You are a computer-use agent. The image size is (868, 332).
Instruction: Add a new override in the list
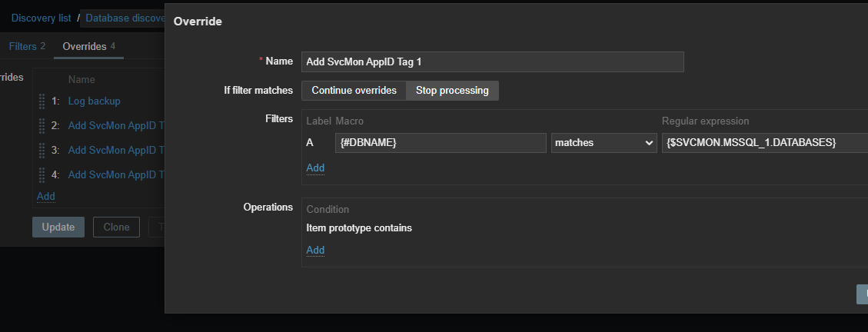(46, 197)
